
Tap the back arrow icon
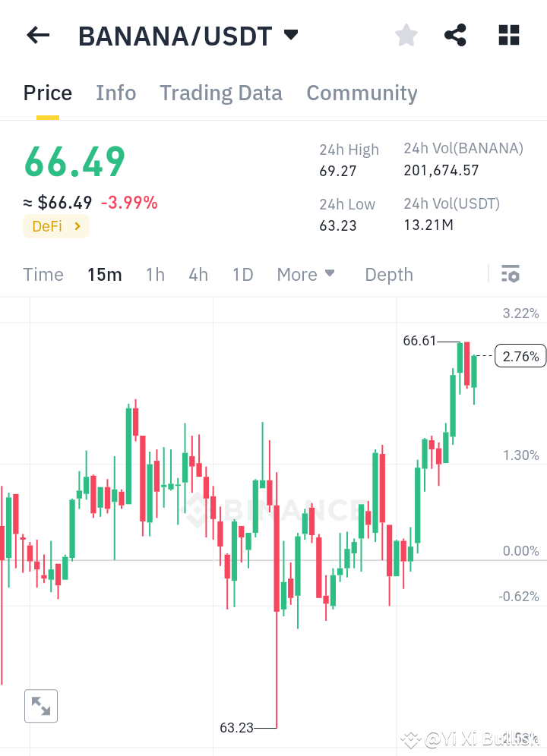pyautogui.click(x=38, y=35)
